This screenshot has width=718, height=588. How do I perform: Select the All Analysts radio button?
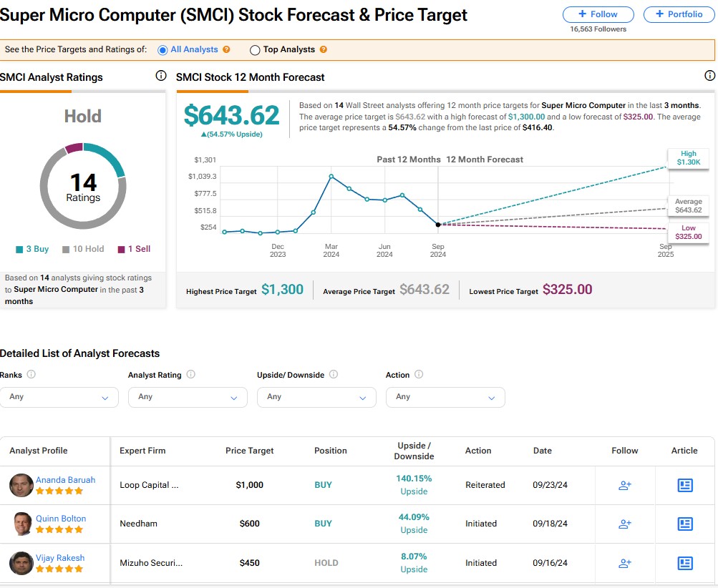point(163,50)
